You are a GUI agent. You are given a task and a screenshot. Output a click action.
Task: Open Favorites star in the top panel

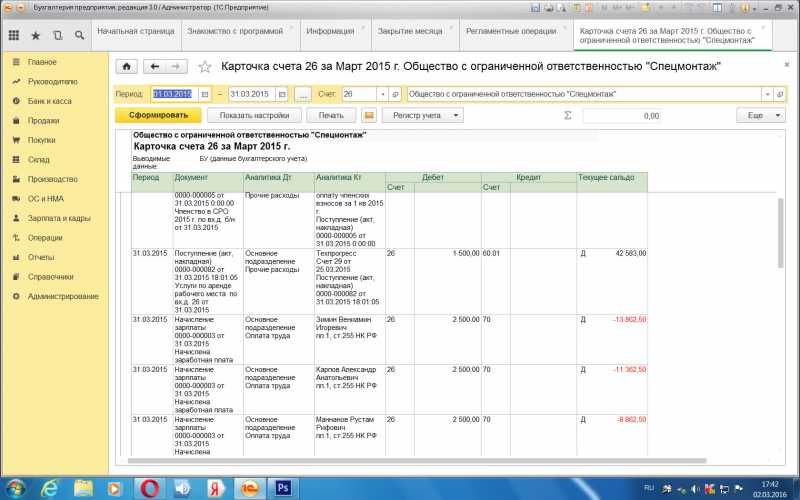point(35,35)
